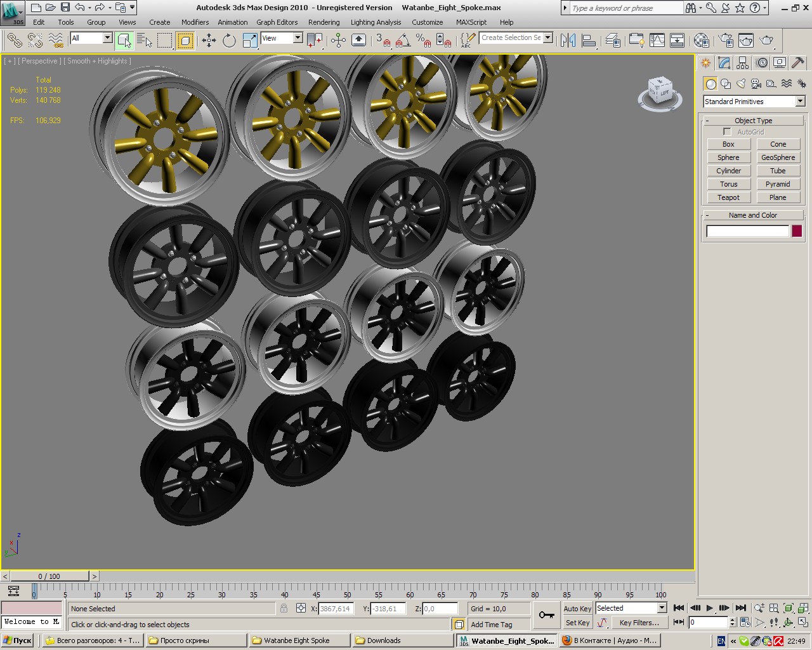Enable the AutoGrid checkbox
Image resolution: width=812 pixels, height=650 pixels.
point(727,132)
